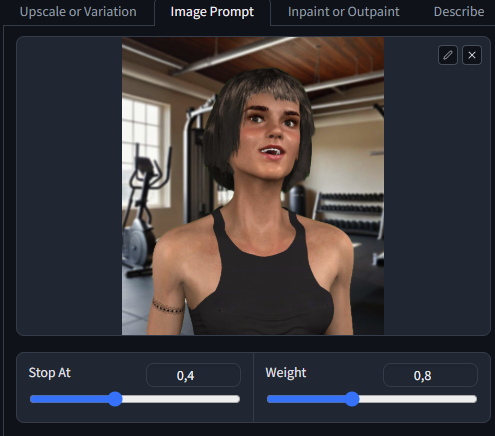This screenshot has height=436, width=495.
Task: Remove the uploaded image with X icon
Action: pos(472,55)
